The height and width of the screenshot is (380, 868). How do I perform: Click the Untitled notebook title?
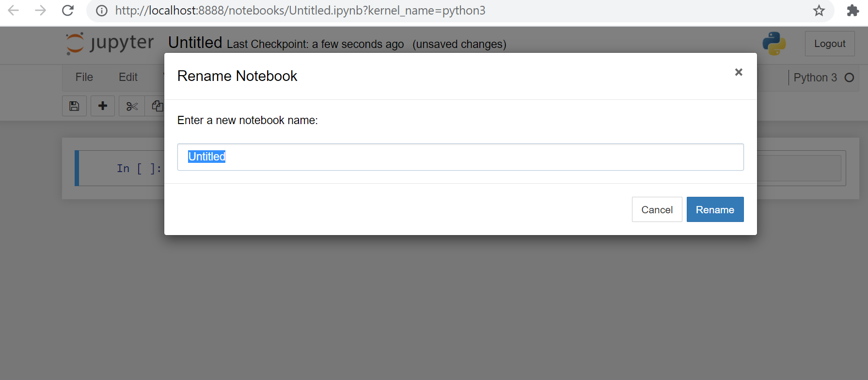tap(195, 43)
